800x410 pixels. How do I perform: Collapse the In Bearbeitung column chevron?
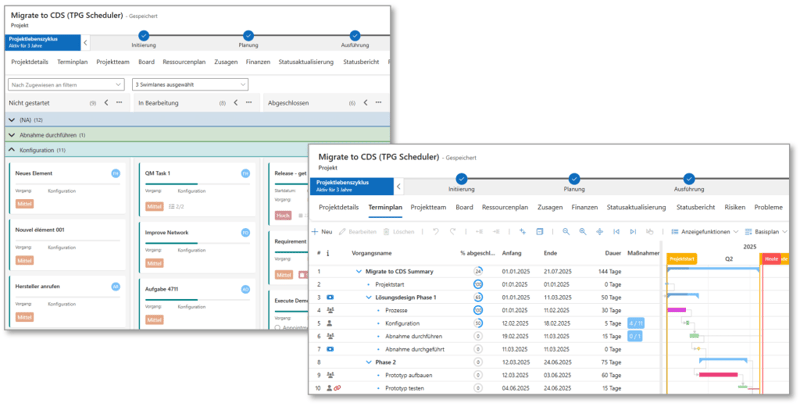(236, 102)
